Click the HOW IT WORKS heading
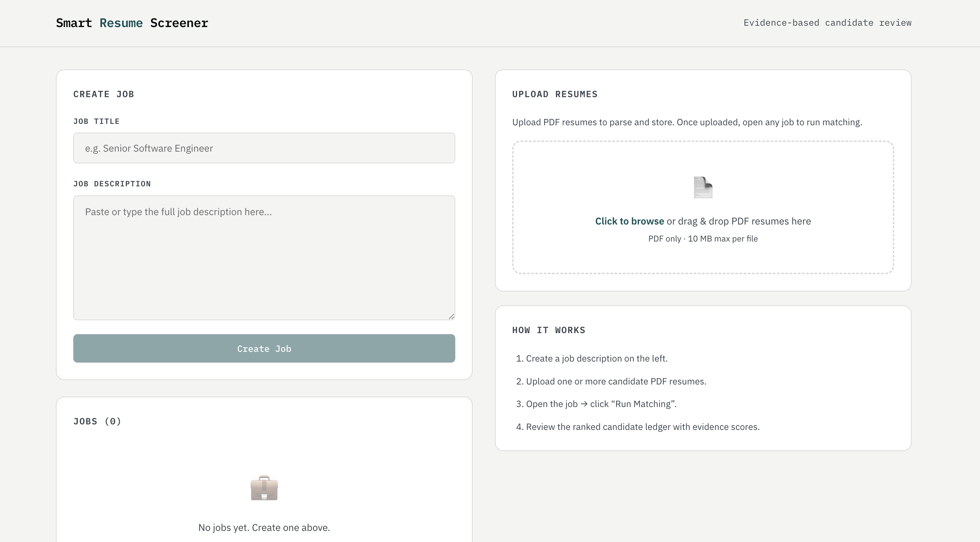Viewport: 980px width, 542px height. point(549,330)
